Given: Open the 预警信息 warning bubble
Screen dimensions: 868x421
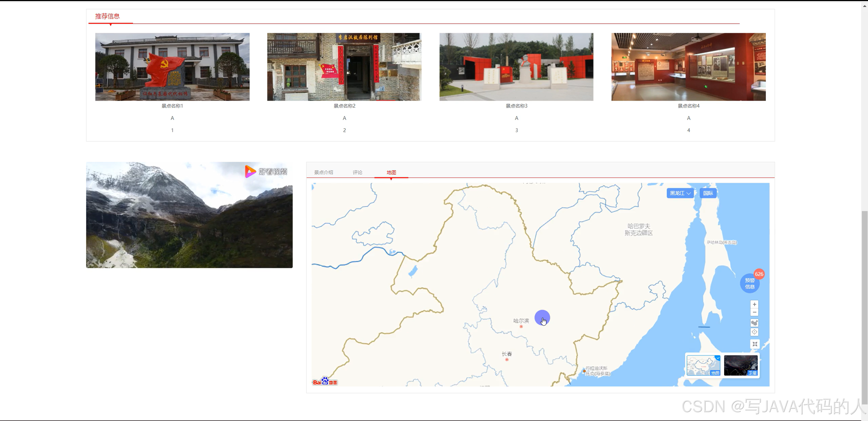Looking at the screenshot, I should tap(749, 283).
